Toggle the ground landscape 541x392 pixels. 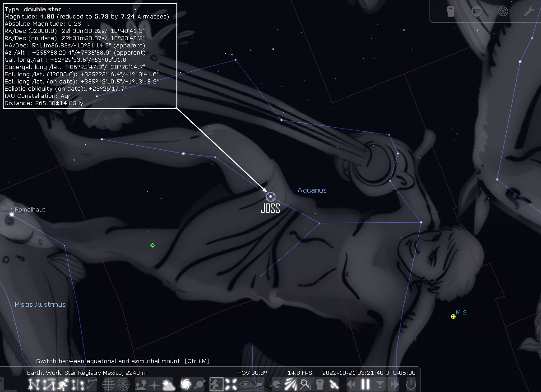[x=140, y=384]
